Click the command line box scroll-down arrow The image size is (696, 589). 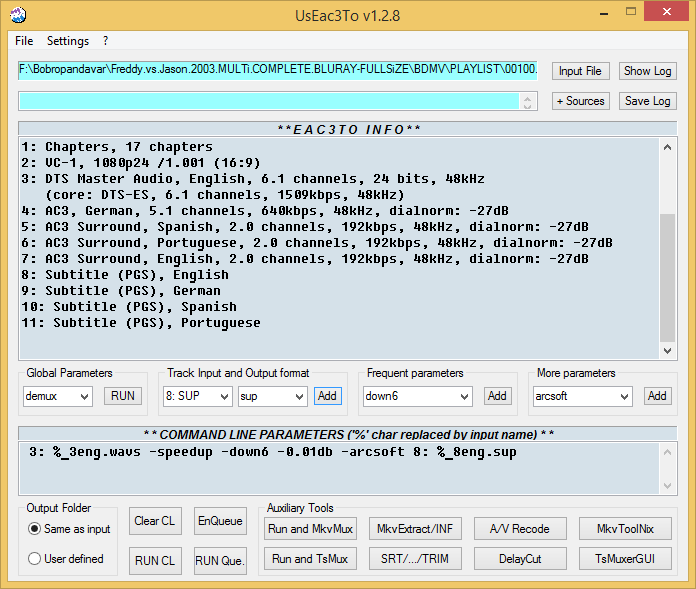click(x=668, y=486)
